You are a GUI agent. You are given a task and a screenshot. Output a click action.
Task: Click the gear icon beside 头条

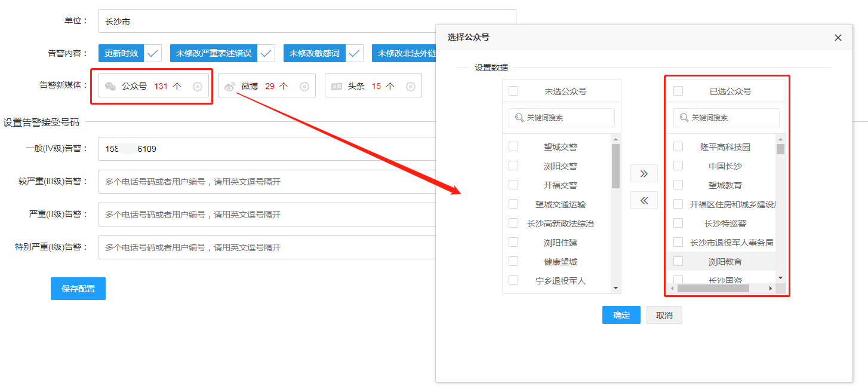point(411,87)
